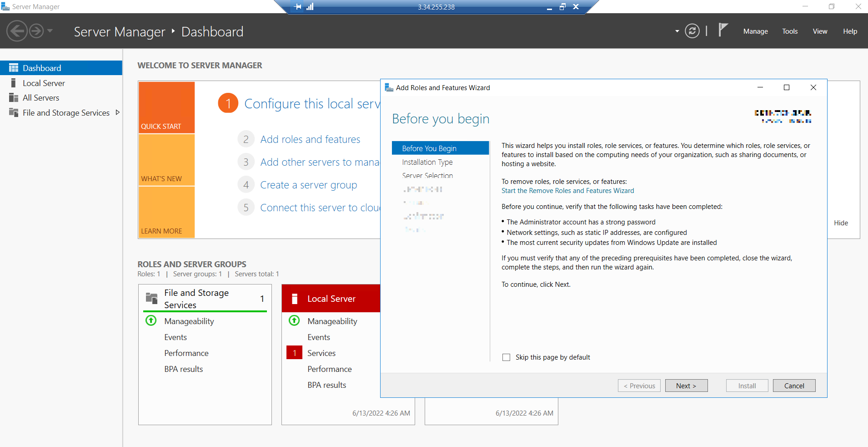The image size is (868, 447).
Task: Select Before You Begin wizard step
Action: pos(440,148)
